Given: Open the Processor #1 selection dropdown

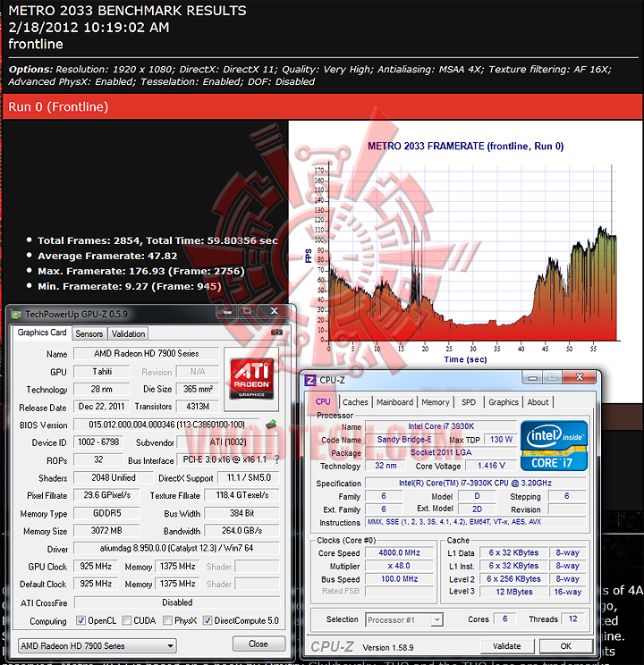Looking at the screenshot, I should click(x=404, y=620).
